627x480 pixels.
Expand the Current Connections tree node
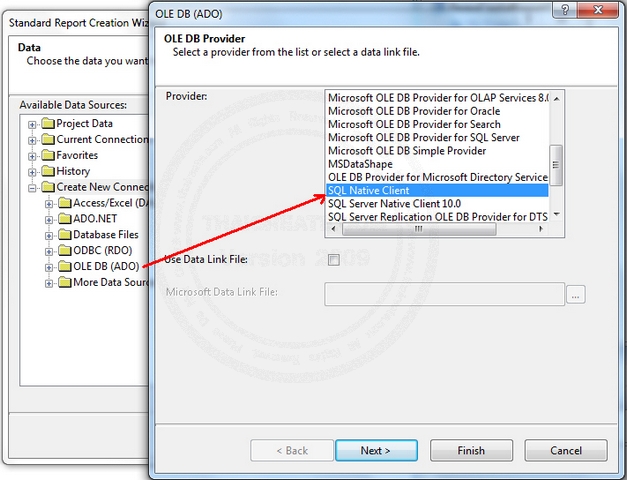tap(32, 141)
